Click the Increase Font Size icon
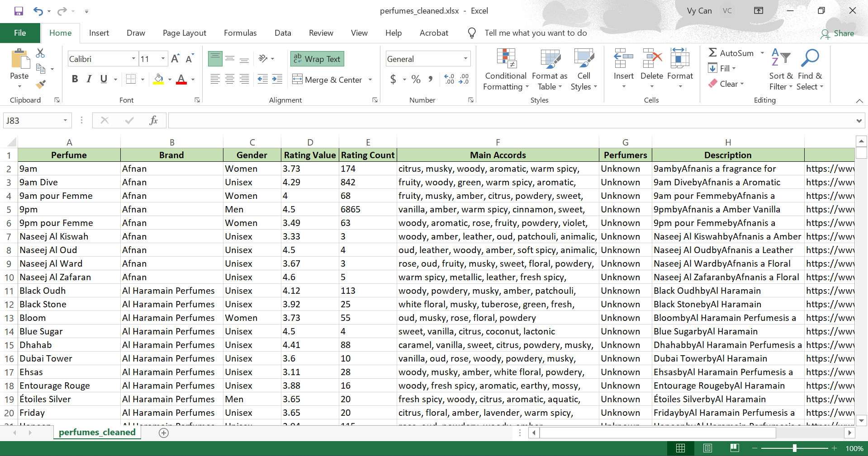Image resolution: width=868 pixels, height=456 pixels. (x=175, y=59)
